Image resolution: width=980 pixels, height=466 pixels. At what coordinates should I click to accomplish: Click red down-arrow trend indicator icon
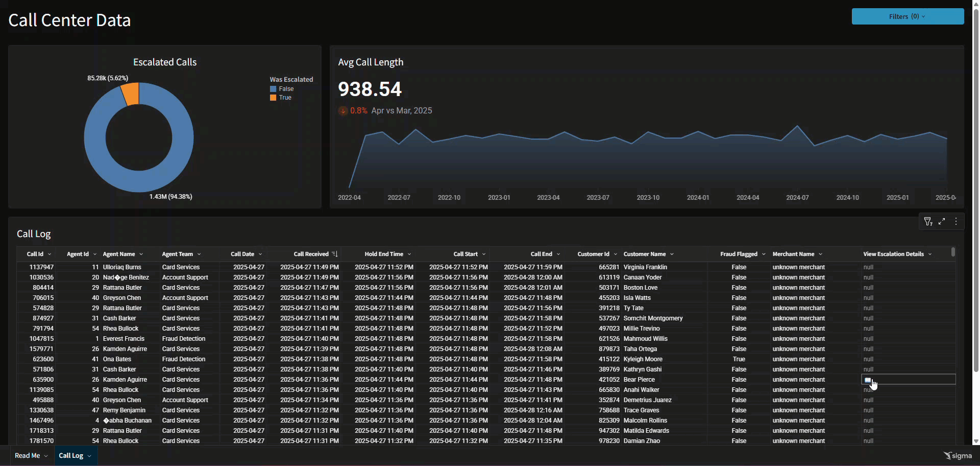343,111
